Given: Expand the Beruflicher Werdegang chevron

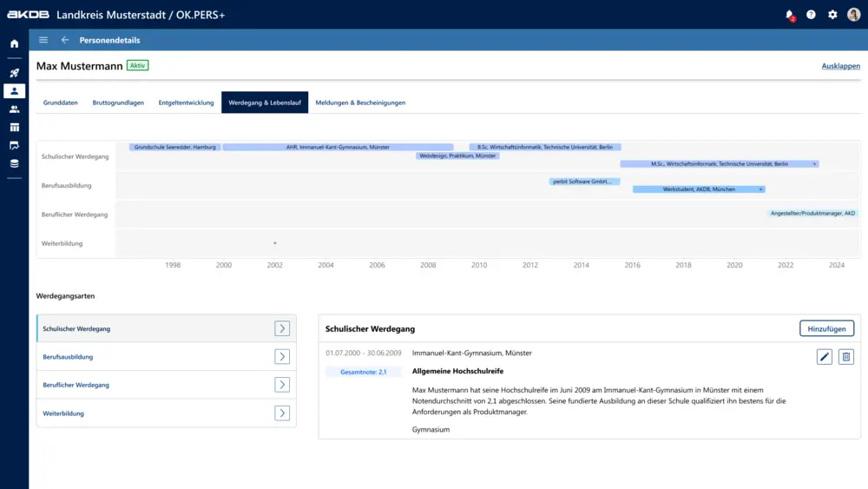Looking at the screenshot, I should [x=282, y=385].
